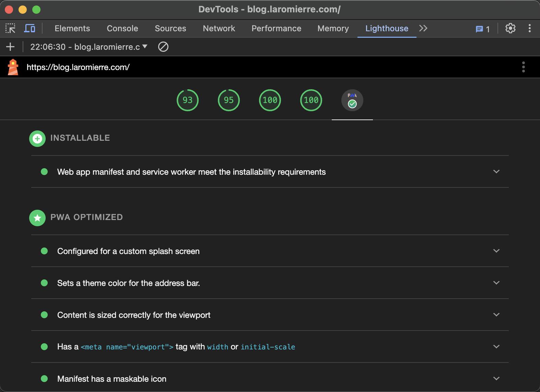This screenshot has width=540, height=392.
Task: Open DevTools settings gear
Action: (x=510, y=28)
